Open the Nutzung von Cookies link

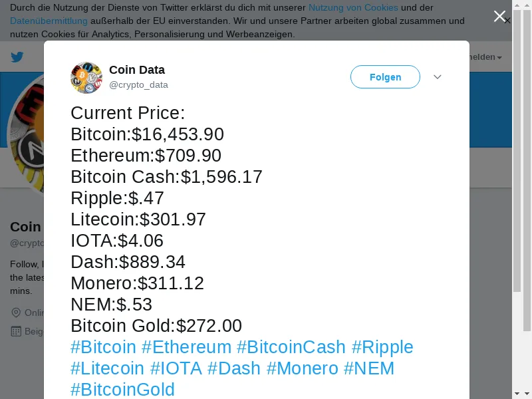coord(353,7)
